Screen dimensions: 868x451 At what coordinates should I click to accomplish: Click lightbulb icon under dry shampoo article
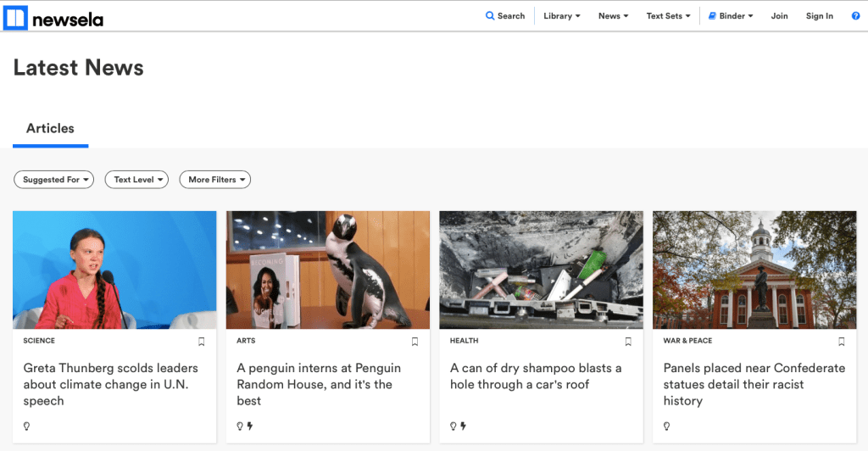(x=453, y=426)
